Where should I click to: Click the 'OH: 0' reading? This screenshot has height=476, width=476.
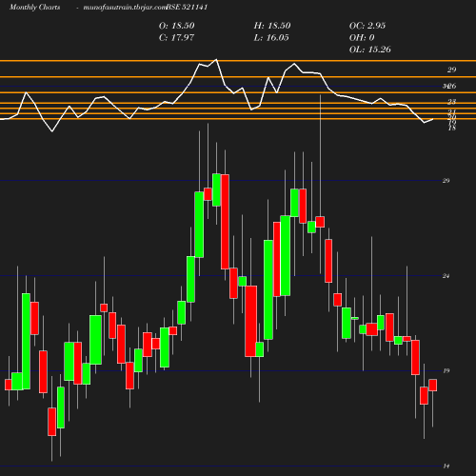click(x=362, y=38)
